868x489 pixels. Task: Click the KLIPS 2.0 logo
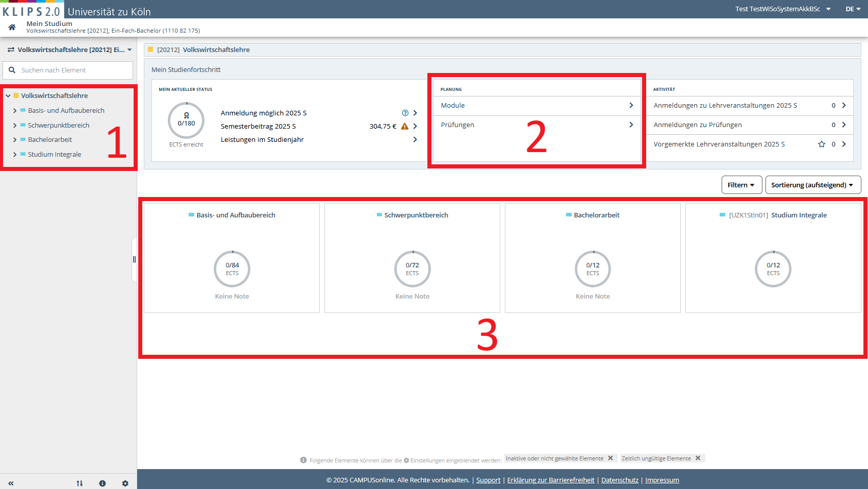32,10
